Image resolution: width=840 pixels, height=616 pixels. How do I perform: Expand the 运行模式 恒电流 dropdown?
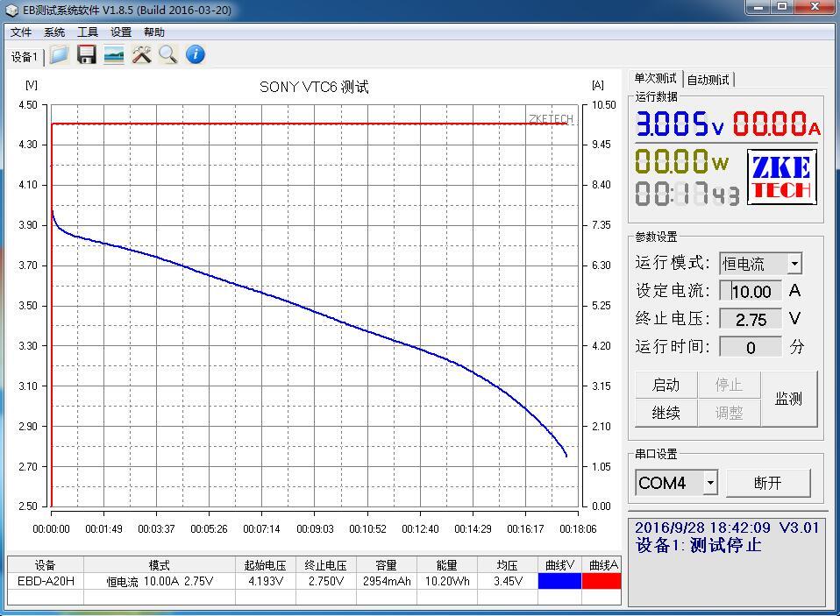(x=795, y=264)
